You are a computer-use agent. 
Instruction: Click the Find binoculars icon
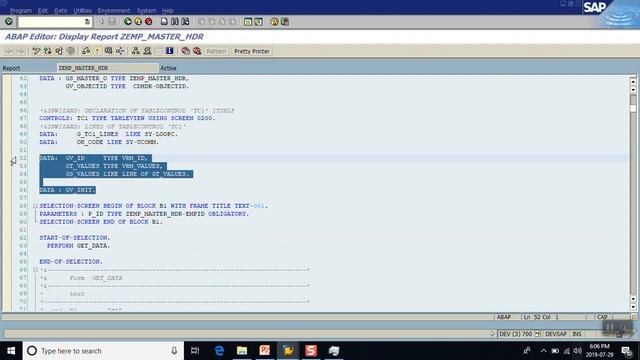175,22
